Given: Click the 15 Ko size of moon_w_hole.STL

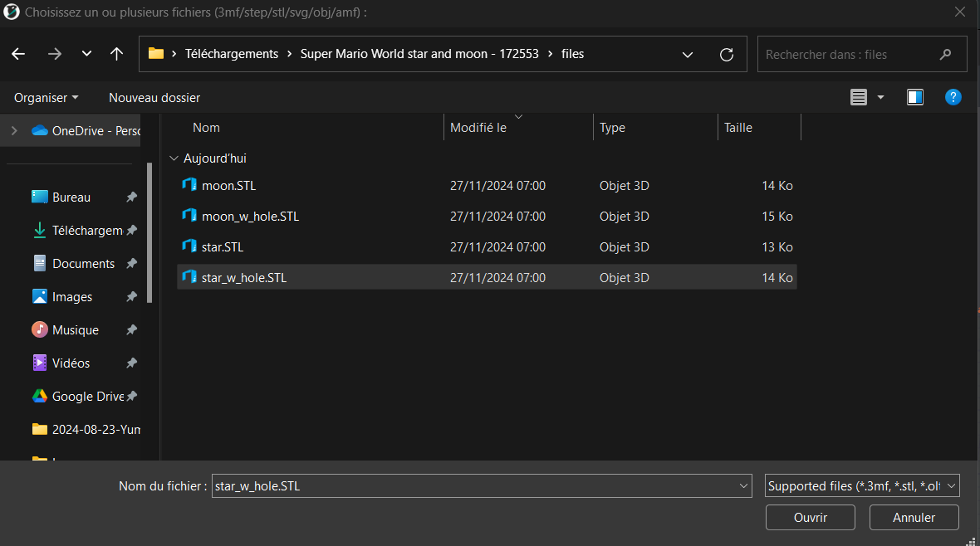Looking at the screenshot, I should click(777, 216).
